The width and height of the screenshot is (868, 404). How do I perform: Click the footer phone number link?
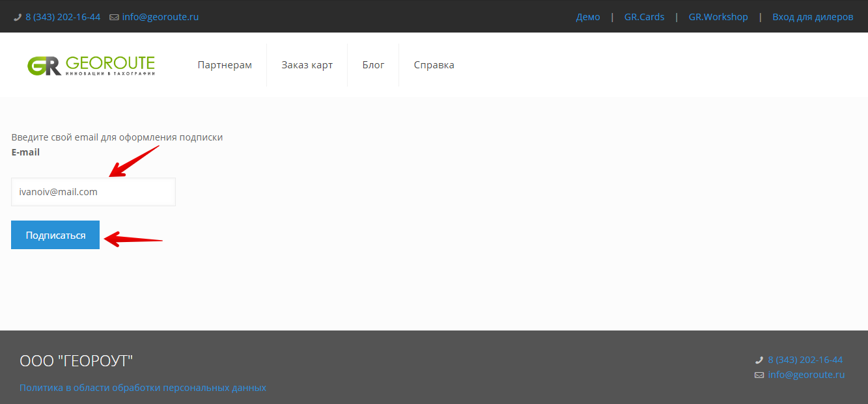[805, 360]
